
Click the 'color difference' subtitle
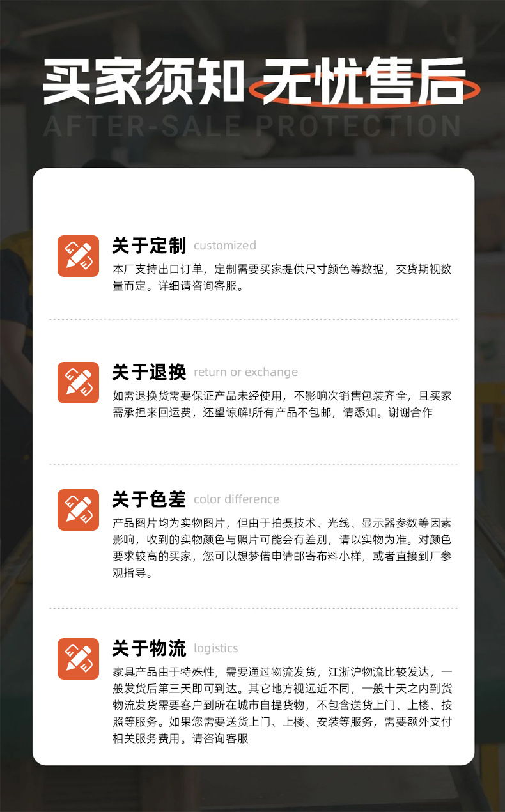point(237,499)
